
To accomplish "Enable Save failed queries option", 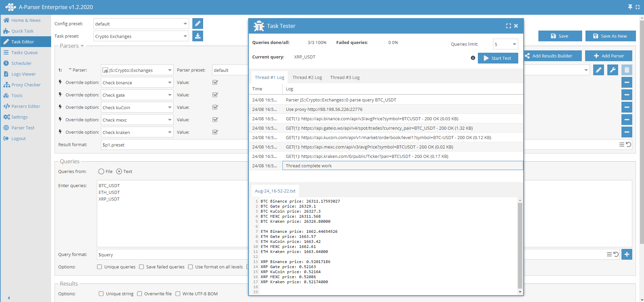I will (x=142, y=267).
